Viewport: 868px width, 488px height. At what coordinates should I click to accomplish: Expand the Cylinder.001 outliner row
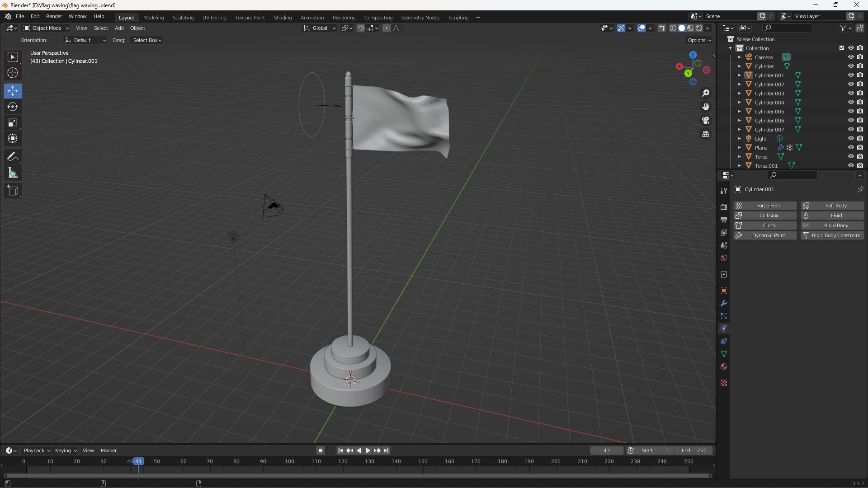[739, 75]
